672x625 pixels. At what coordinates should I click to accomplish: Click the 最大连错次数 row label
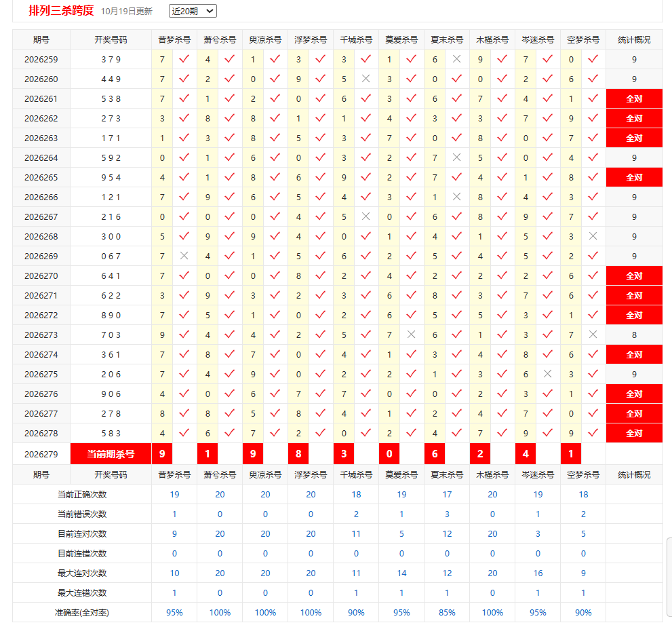click(x=82, y=593)
